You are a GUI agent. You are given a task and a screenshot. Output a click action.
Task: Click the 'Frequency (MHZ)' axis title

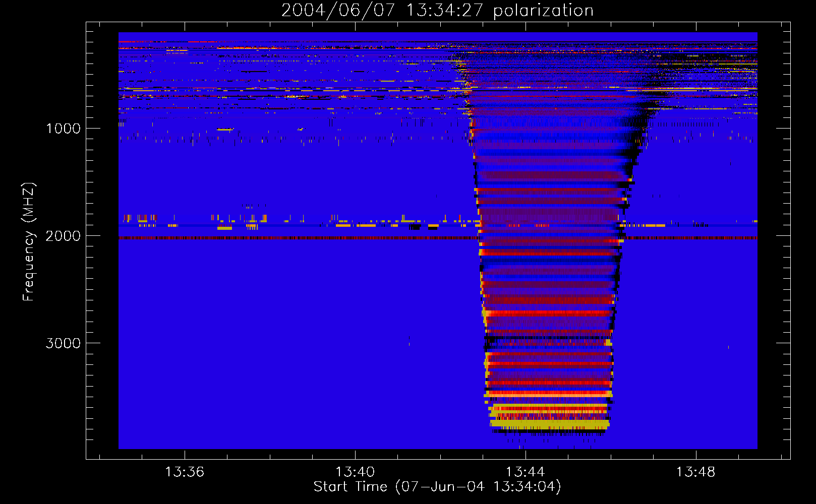click(29, 242)
